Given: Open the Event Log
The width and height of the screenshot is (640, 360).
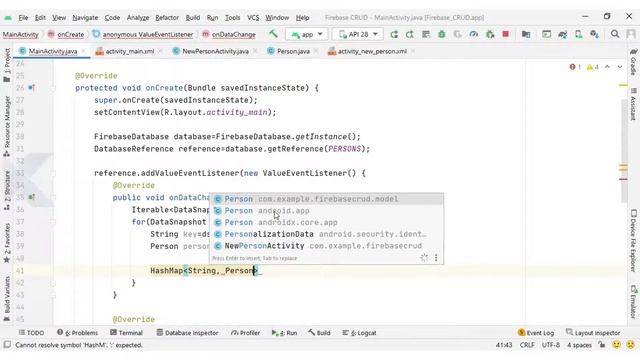Looking at the screenshot, I should coord(536,333).
